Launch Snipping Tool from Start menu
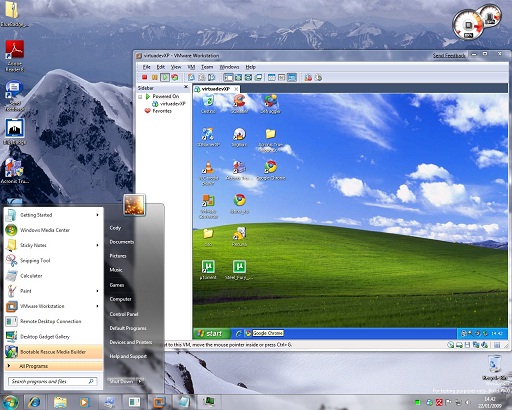Screen dimensions: 512x410 (54, 261)
